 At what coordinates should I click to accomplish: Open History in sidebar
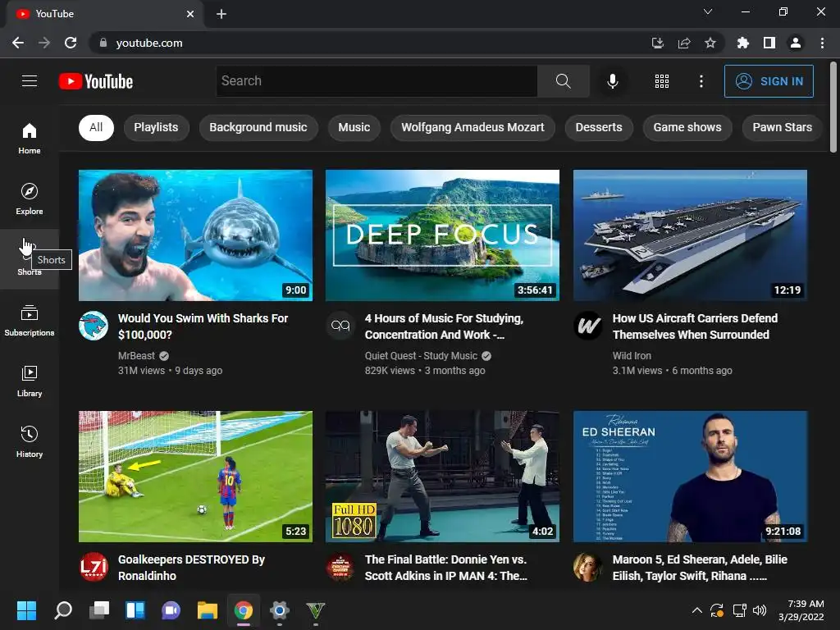[30, 441]
